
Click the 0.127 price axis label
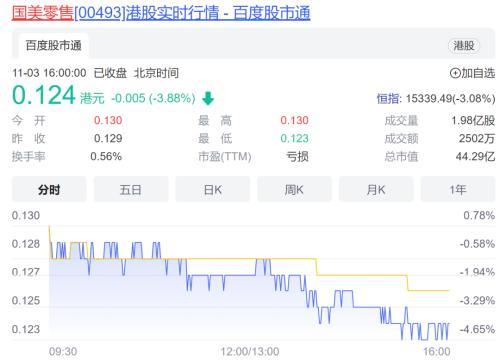point(26,272)
